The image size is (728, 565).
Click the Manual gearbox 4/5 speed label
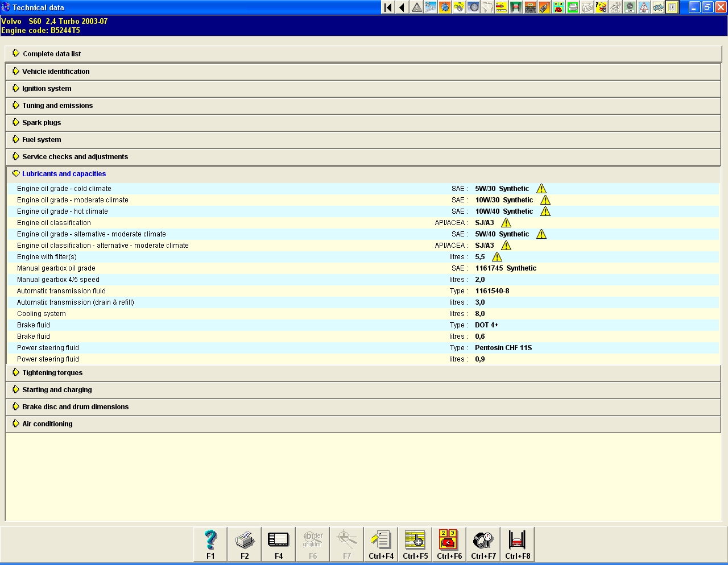click(x=58, y=280)
